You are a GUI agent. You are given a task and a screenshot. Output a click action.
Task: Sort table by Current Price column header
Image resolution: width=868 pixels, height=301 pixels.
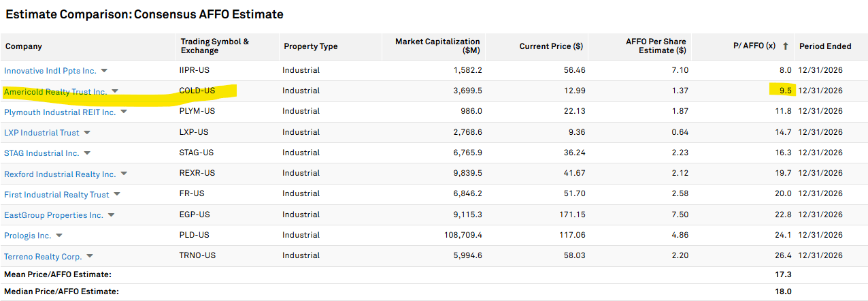(550, 46)
